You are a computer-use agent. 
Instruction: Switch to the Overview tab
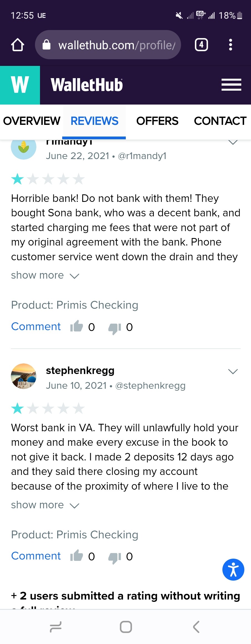(32, 121)
